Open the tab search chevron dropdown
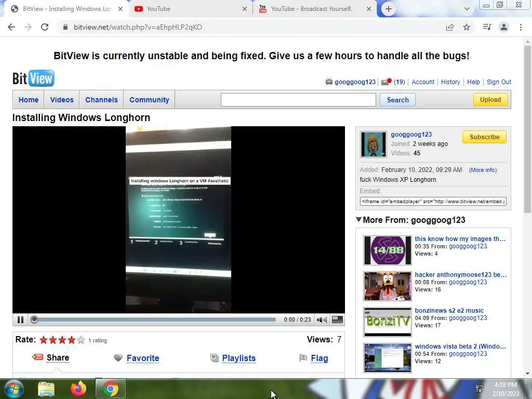Viewport: 532px width, 399px height. pos(467,9)
